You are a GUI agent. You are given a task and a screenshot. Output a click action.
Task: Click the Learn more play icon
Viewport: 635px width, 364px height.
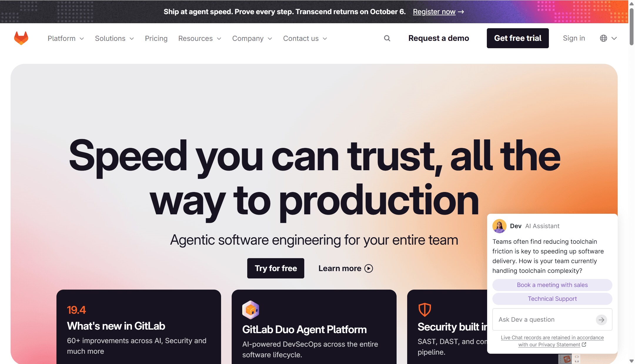click(369, 268)
